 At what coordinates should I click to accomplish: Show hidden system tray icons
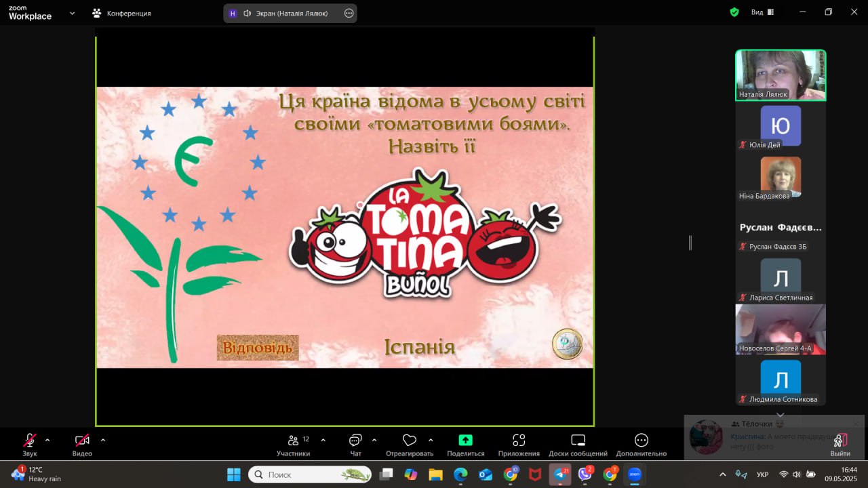[722, 474]
